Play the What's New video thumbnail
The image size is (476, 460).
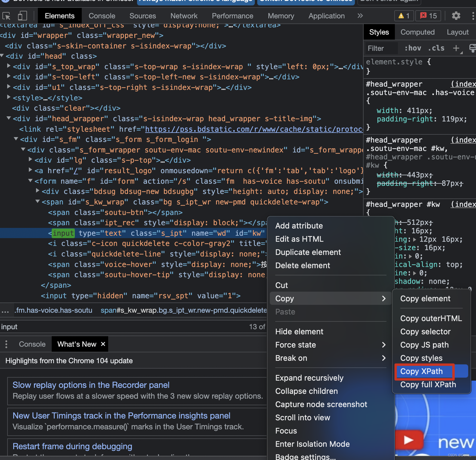coord(409,440)
